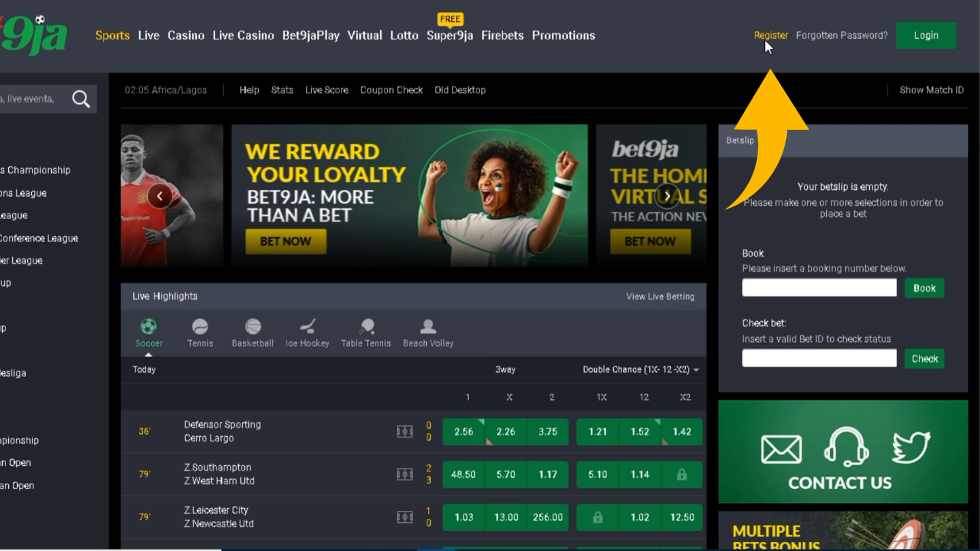The height and width of the screenshot is (551, 980).
Task: Select odds 2.56 for Defensor Sporting win
Action: [x=463, y=432]
